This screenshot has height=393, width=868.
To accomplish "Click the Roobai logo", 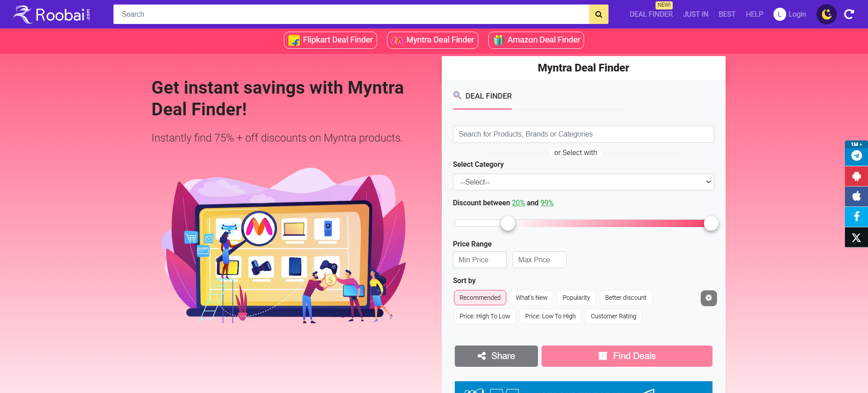I will (52, 14).
